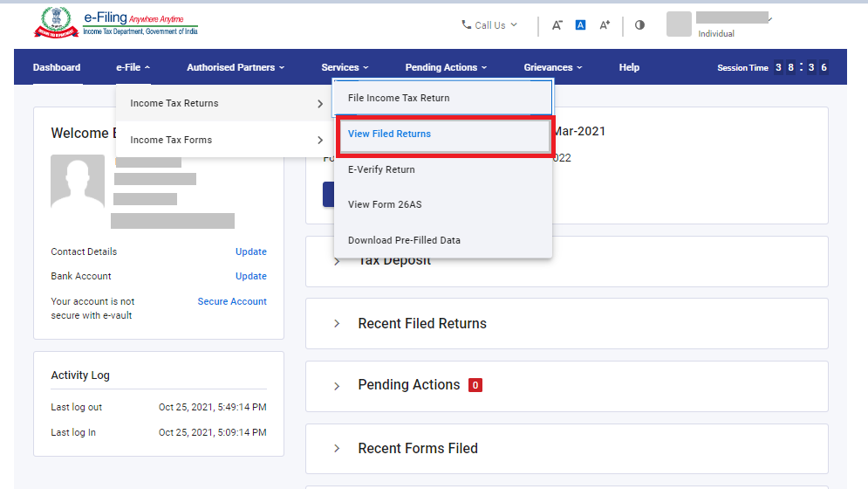Open View Form 26AS
868x489 pixels.
point(385,204)
